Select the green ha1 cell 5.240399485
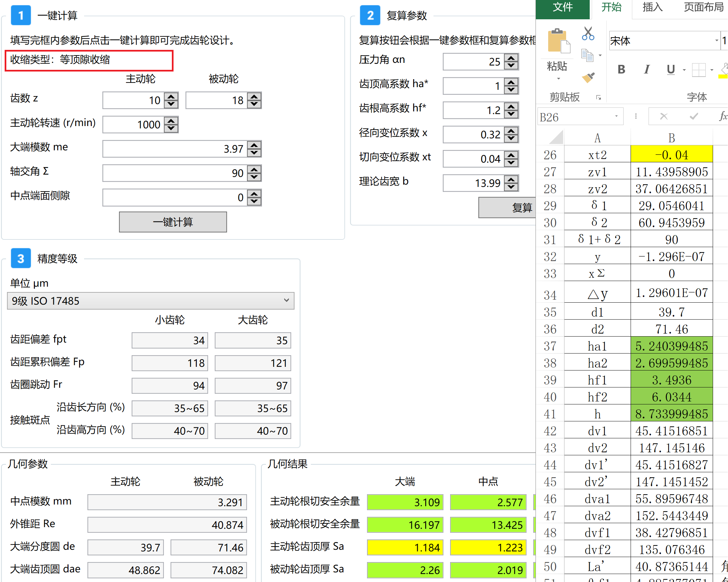 [x=671, y=346]
